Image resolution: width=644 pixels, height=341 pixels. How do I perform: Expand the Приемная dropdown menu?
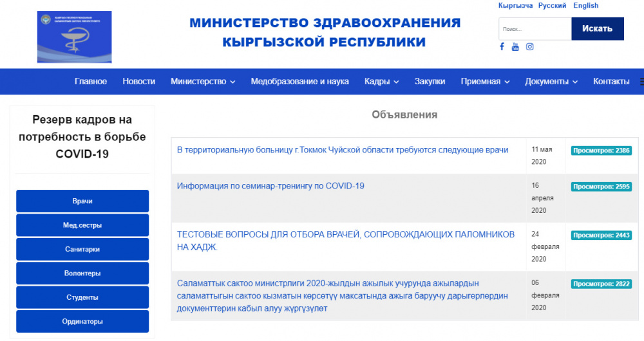(x=485, y=81)
